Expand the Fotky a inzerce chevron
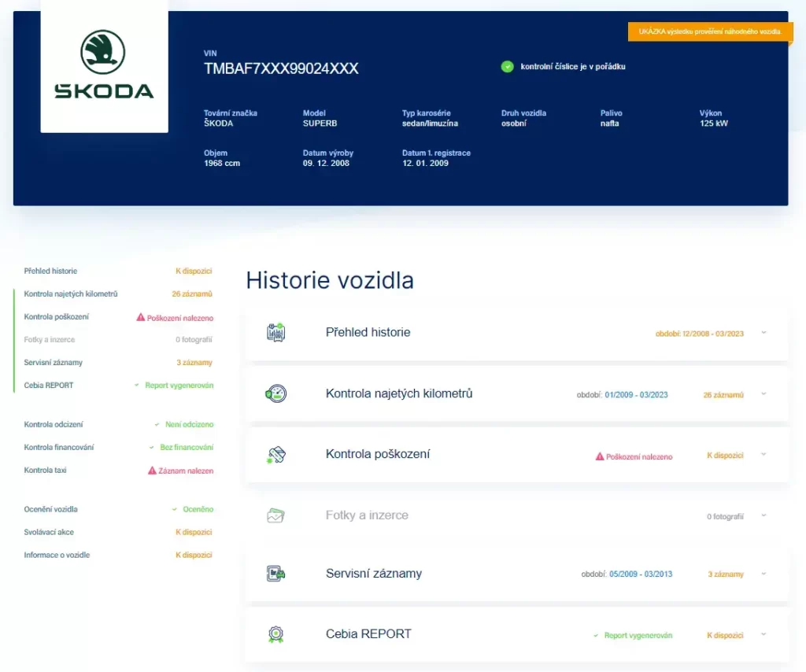 [x=763, y=515]
